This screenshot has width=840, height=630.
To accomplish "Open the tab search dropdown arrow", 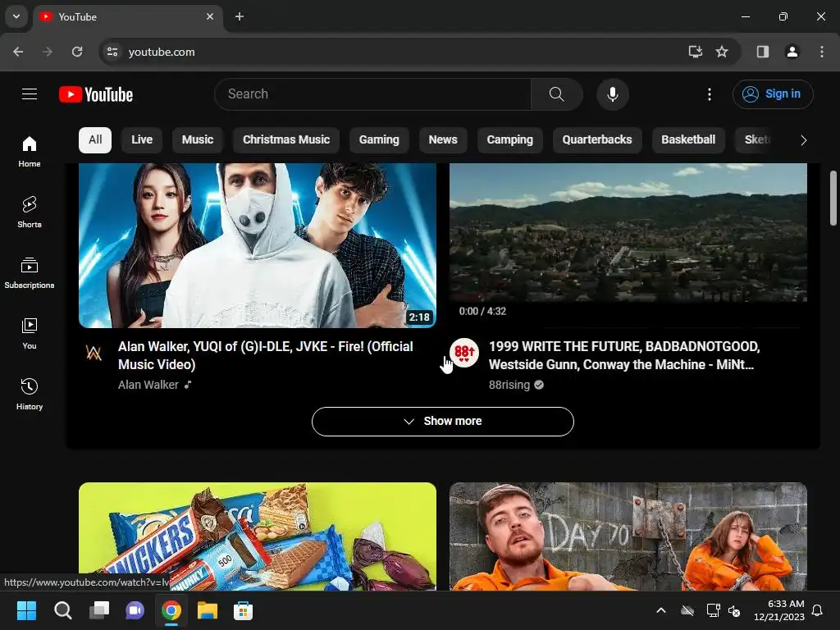I will [16, 16].
